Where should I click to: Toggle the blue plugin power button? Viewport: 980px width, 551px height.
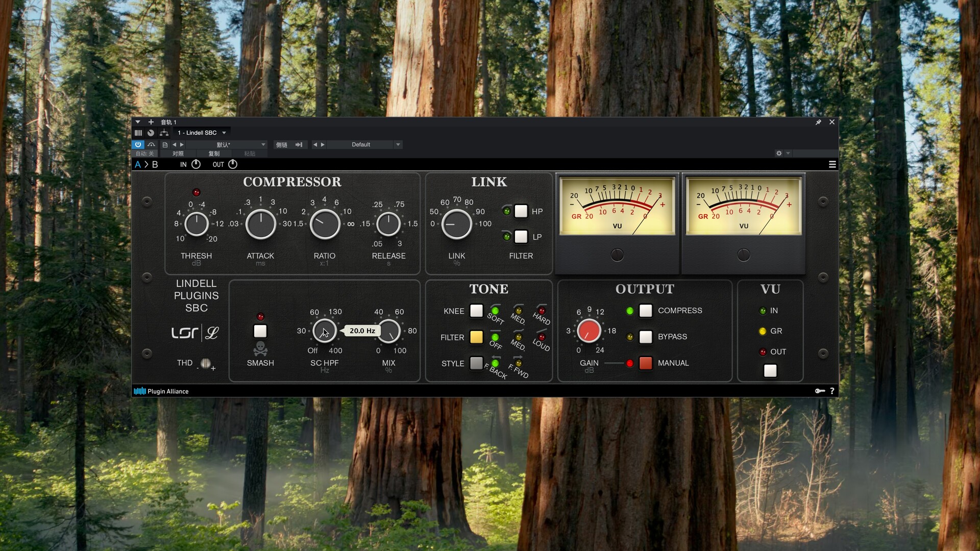click(x=138, y=144)
